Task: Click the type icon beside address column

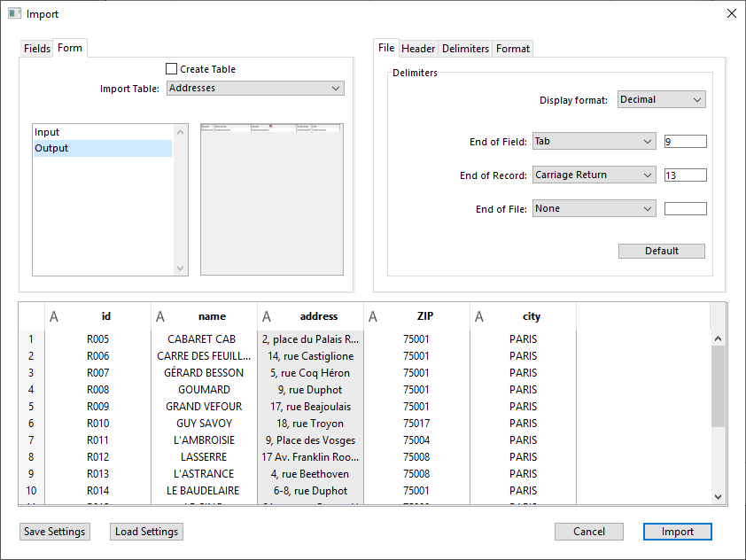Action: pos(267,316)
